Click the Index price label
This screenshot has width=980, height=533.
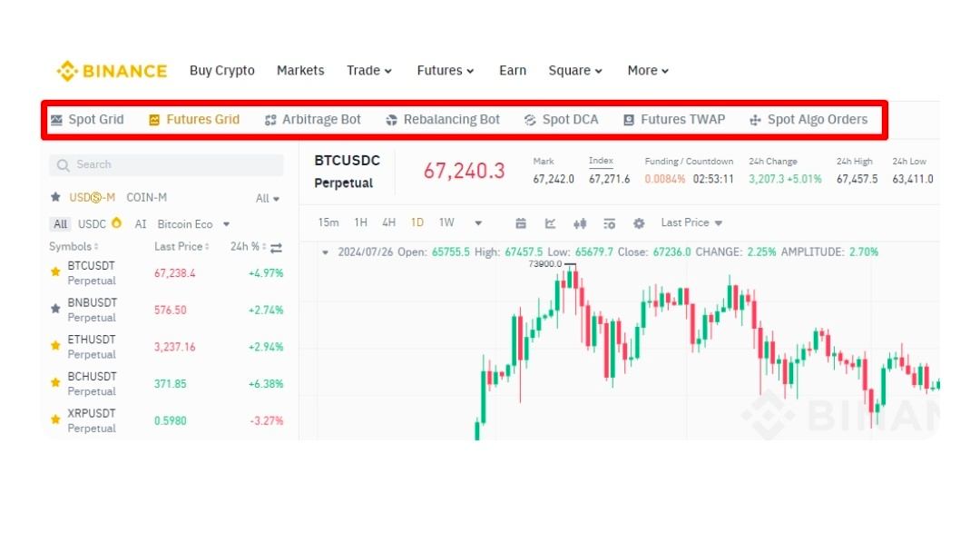pyautogui.click(x=601, y=161)
